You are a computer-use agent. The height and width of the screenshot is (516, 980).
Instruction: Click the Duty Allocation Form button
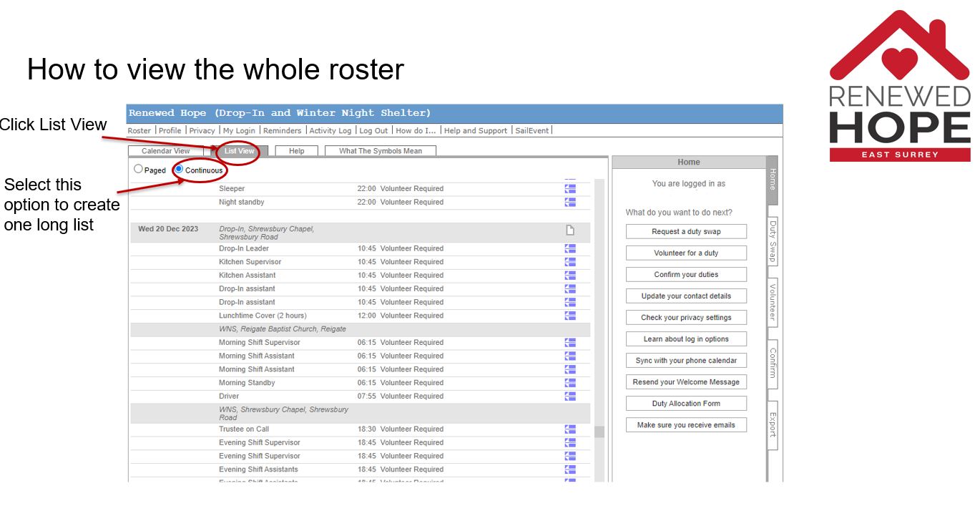tap(686, 404)
